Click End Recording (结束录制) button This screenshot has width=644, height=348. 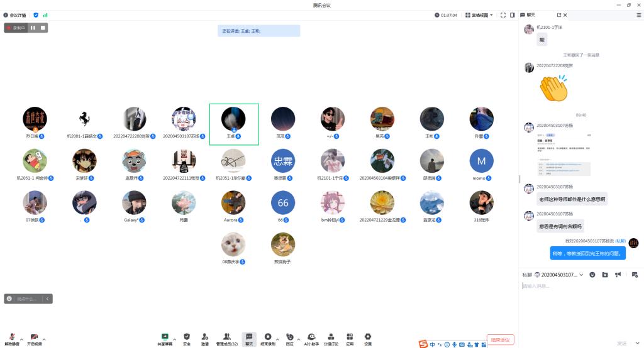click(x=268, y=337)
